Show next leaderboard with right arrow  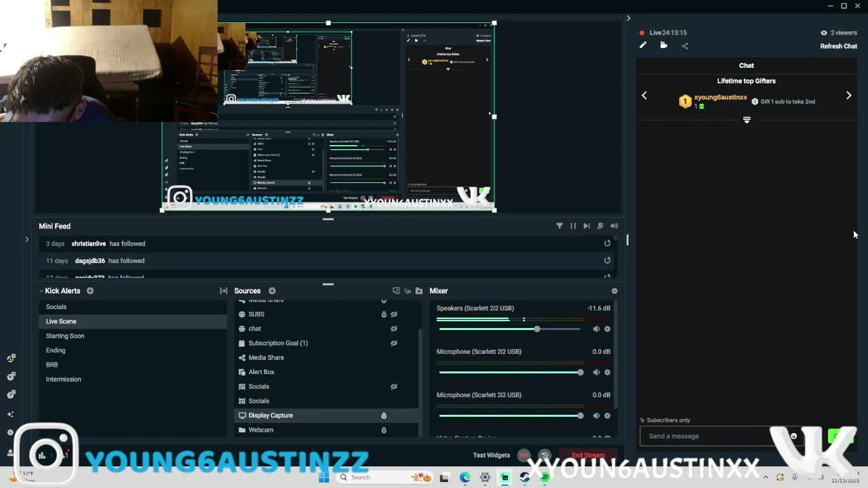(848, 96)
